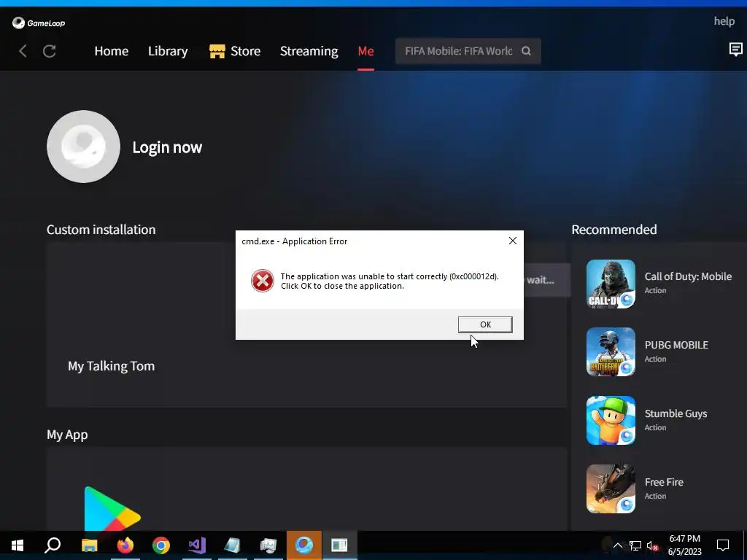Image resolution: width=747 pixels, height=560 pixels.
Task: Open the PUBG MOBILE game icon
Action: point(611,352)
